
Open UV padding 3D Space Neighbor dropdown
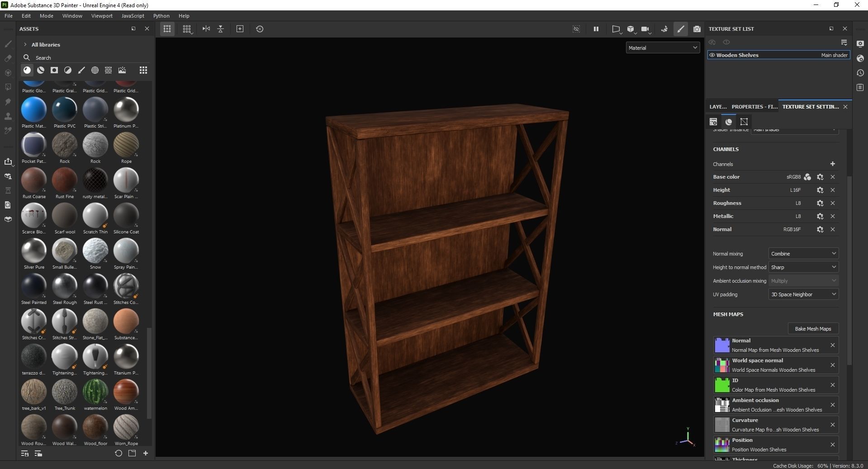(x=803, y=294)
